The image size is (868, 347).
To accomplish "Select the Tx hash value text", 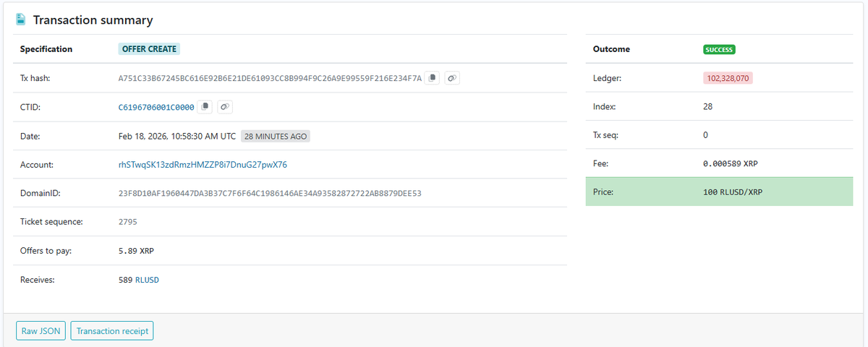I will tap(270, 78).
